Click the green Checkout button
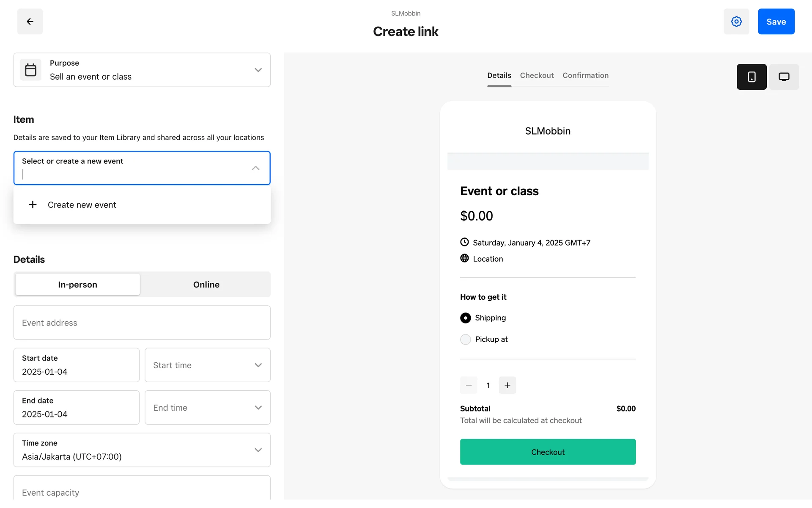Image resolution: width=812 pixels, height=508 pixels. coord(548,452)
